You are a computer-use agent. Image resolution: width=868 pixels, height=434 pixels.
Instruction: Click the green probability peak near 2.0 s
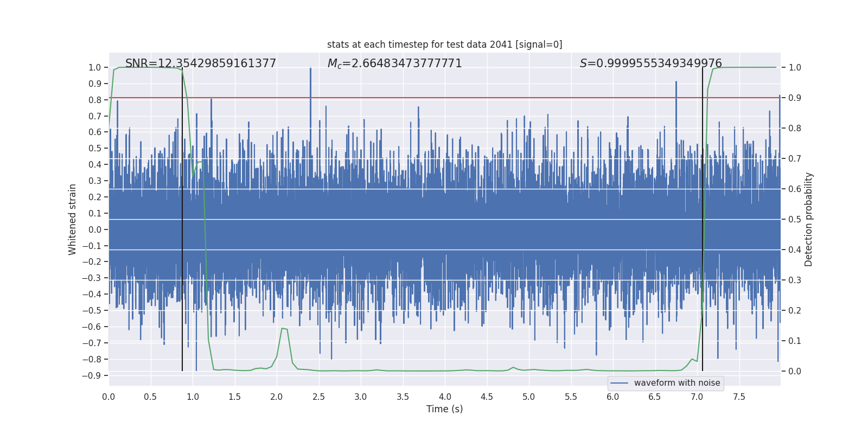[x=284, y=329]
